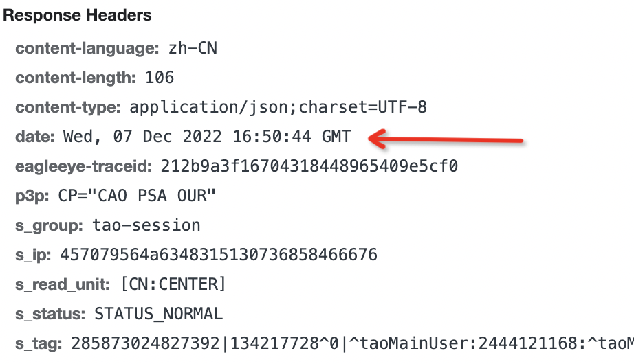Click the STATUS_NORMAL value
Screen dimensions: 634x364
158,315
